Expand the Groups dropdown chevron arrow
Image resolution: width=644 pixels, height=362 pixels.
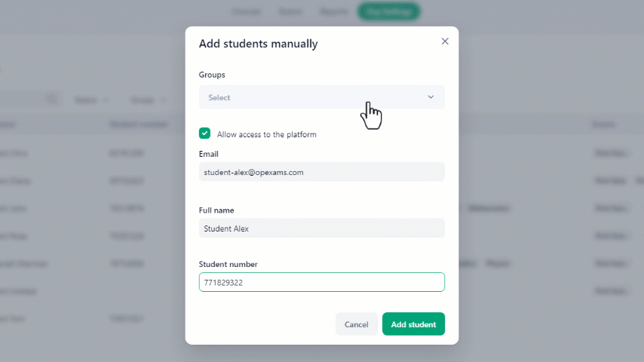[431, 97]
